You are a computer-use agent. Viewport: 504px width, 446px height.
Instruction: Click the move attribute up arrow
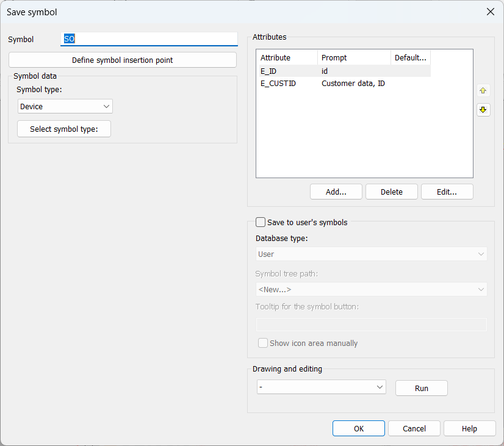tap(483, 90)
